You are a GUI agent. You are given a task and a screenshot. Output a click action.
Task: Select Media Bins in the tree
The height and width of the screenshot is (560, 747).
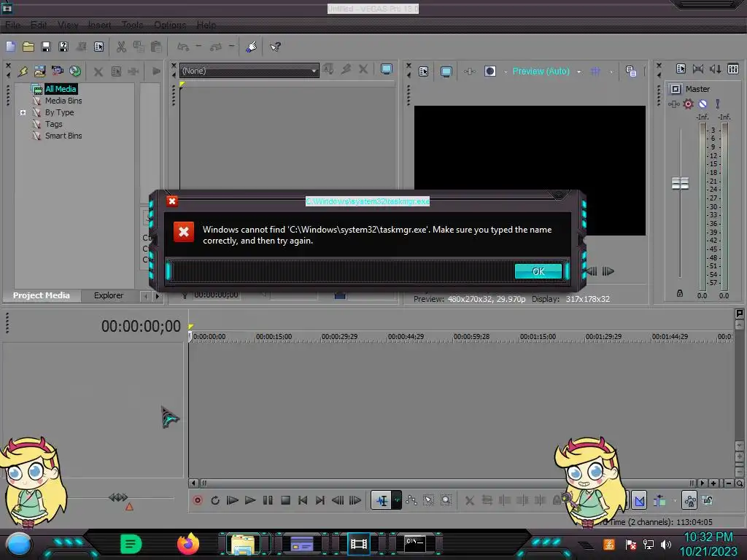(63, 101)
